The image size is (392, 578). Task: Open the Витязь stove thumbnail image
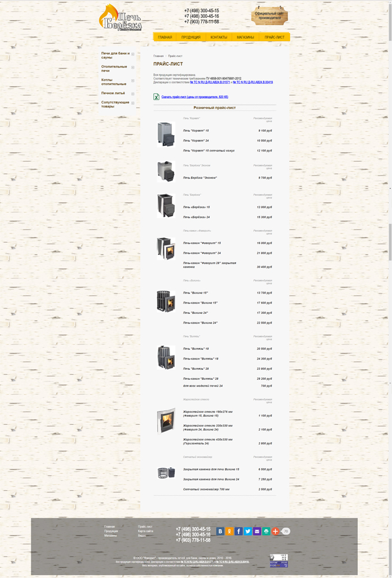166,357
